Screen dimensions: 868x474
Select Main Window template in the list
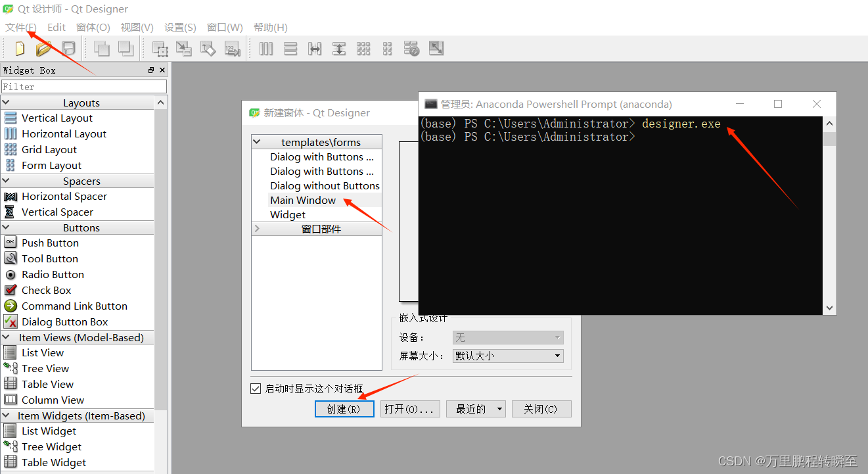coord(303,200)
